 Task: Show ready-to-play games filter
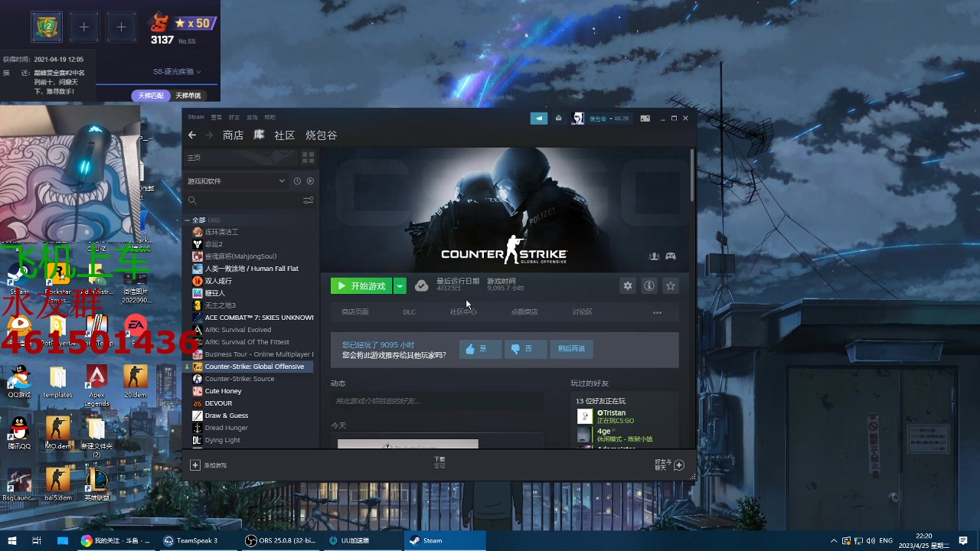310,181
